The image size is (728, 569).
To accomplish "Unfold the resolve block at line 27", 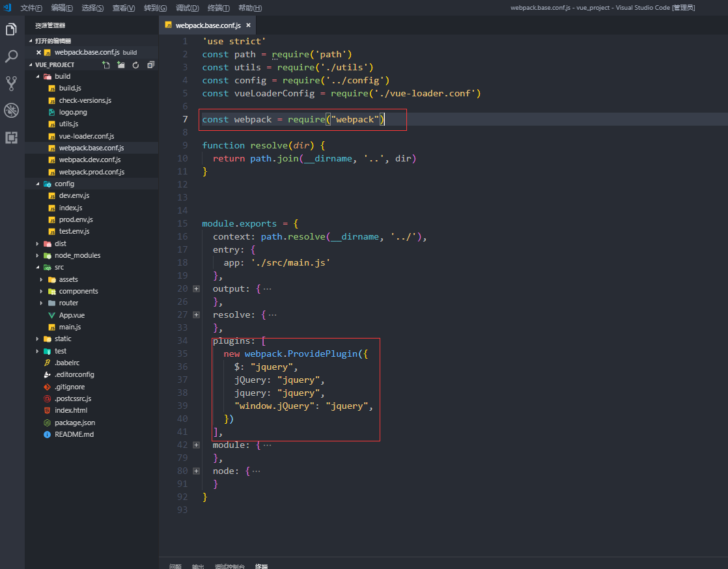I will coord(197,314).
